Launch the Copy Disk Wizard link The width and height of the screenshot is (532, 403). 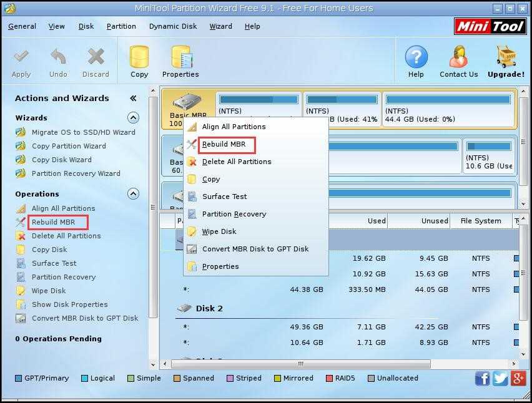(61, 160)
